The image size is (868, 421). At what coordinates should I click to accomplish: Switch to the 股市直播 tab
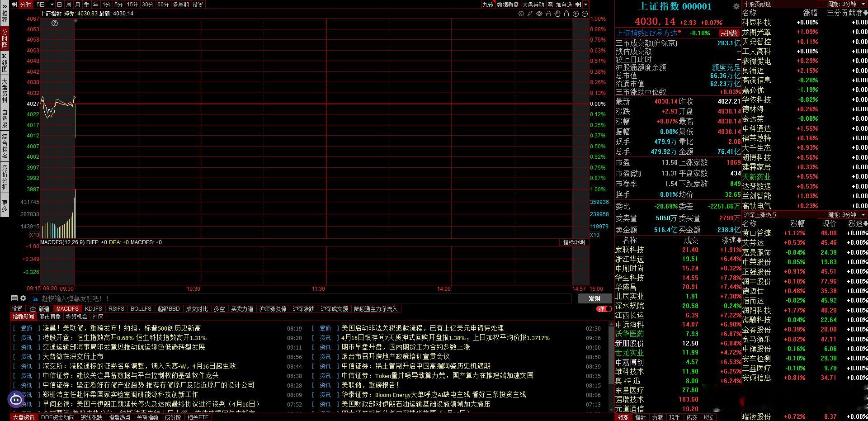pos(50,317)
